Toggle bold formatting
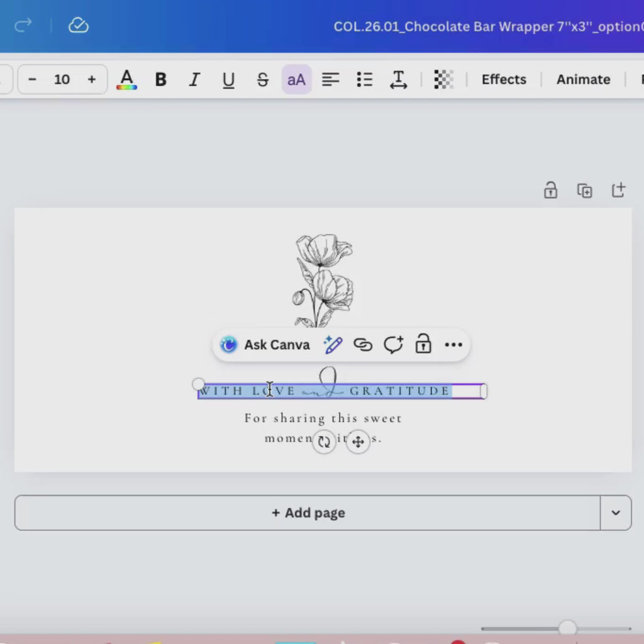Screen dimensions: 644x644 pyautogui.click(x=160, y=79)
